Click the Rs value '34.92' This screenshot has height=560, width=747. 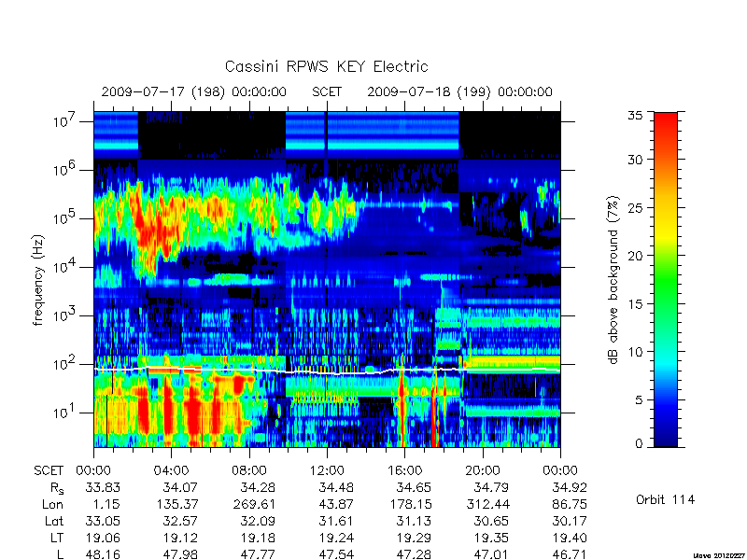pos(570,487)
